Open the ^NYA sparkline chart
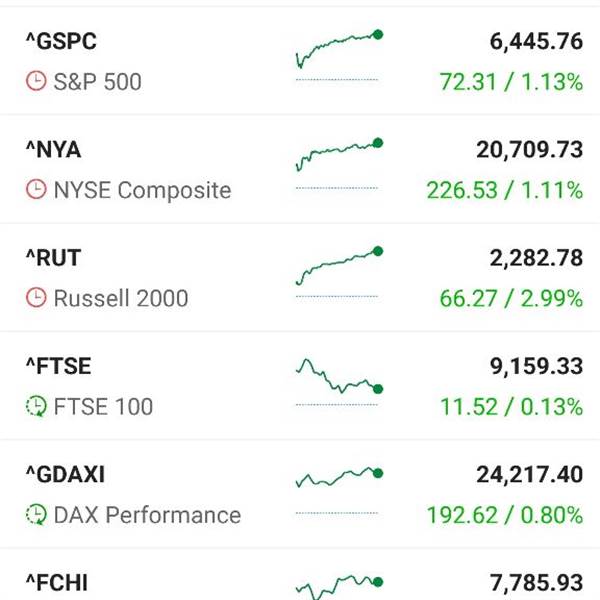The width and height of the screenshot is (600, 600). coord(339,163)
